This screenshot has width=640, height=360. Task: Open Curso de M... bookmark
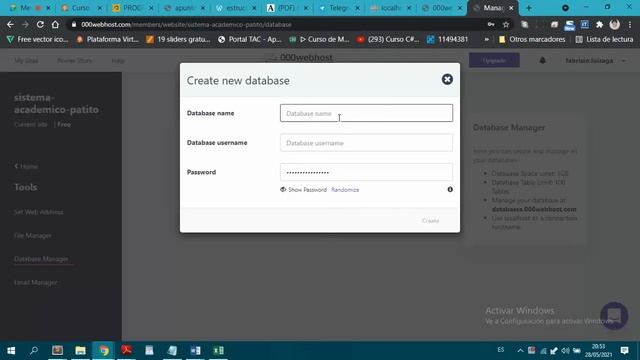tap(320, 39)
